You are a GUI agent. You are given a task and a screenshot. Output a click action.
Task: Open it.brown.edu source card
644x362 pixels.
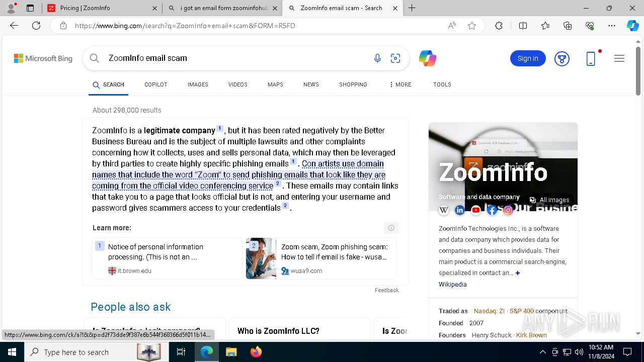[167, 258]
